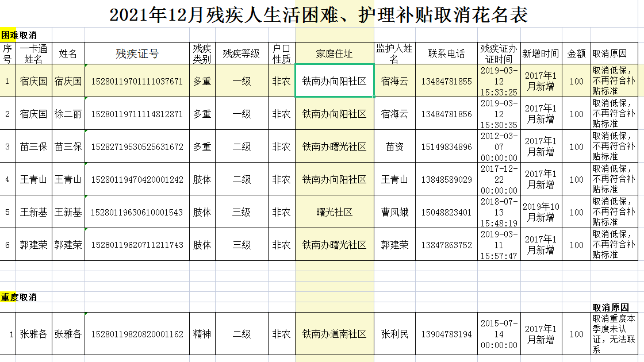
Task: Click the address cell 铁南办道南社区
Action: click(x=334, y=334)
